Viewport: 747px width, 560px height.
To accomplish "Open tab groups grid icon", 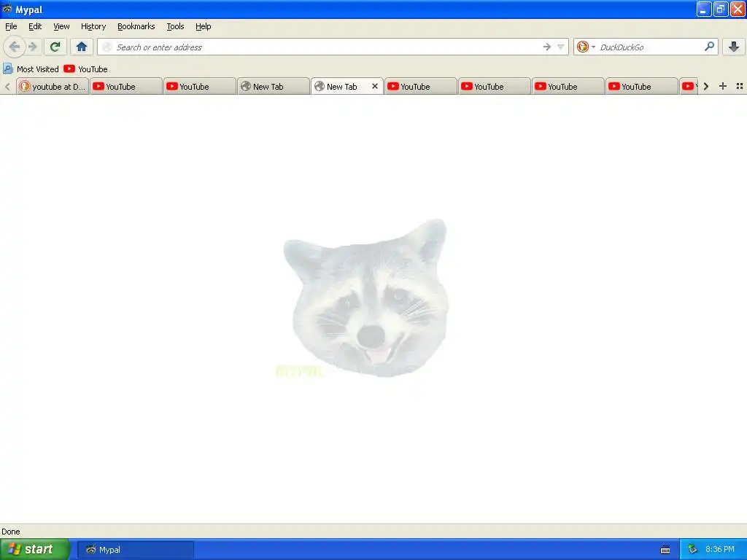I will tap(740, 86).
